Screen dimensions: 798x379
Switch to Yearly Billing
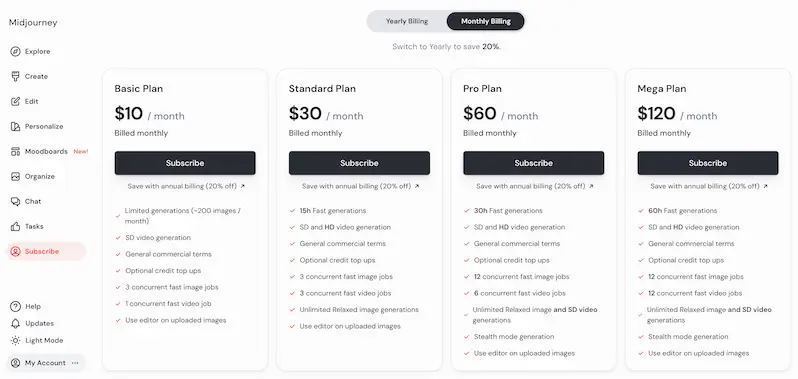pyautogui.click(x=407, y=21)
